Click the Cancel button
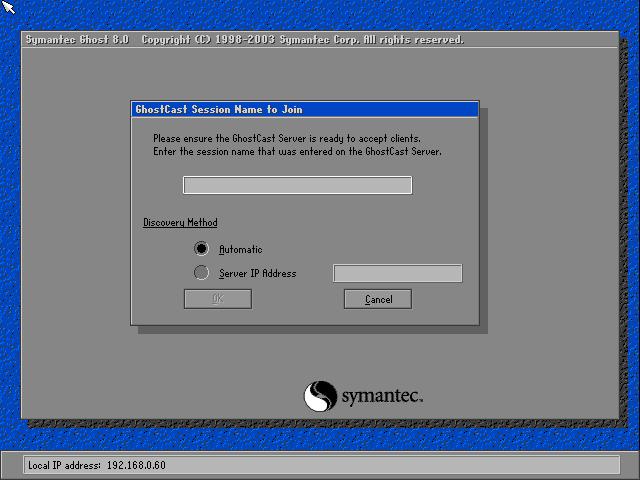640x480 pixels. tap(378, 299)
